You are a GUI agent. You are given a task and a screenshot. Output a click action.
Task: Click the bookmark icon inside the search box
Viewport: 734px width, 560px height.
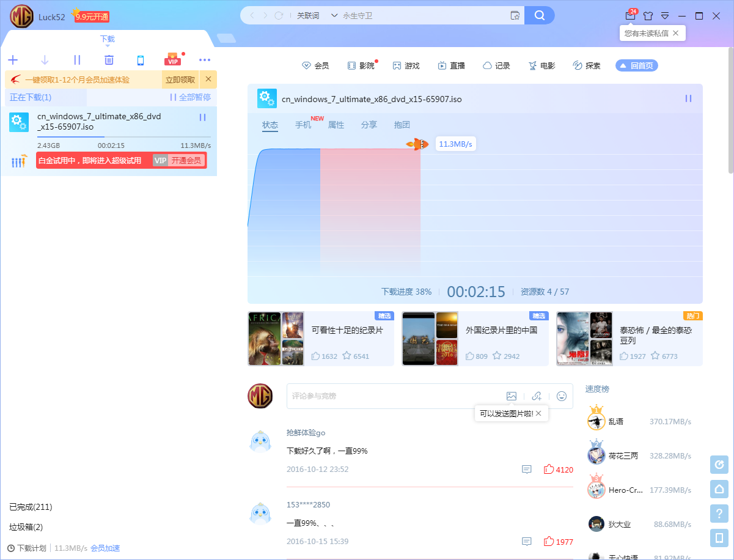coord(515,15)
